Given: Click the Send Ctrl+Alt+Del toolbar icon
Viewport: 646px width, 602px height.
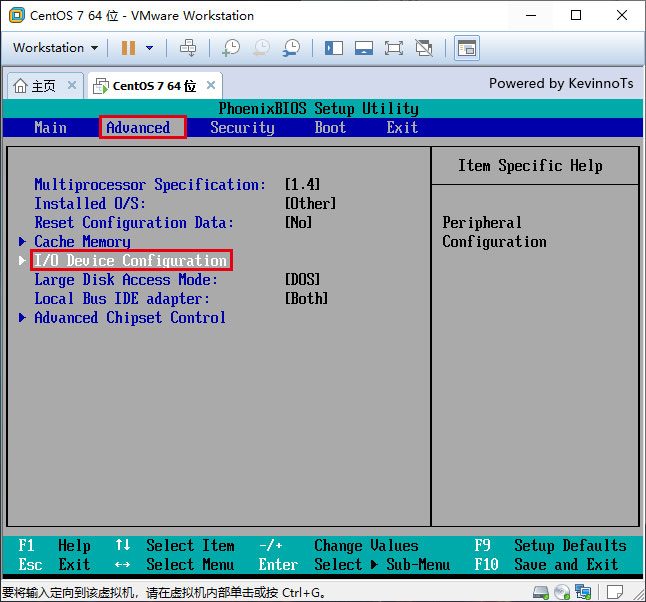Looking at the screenshot, I should point(188,48).
